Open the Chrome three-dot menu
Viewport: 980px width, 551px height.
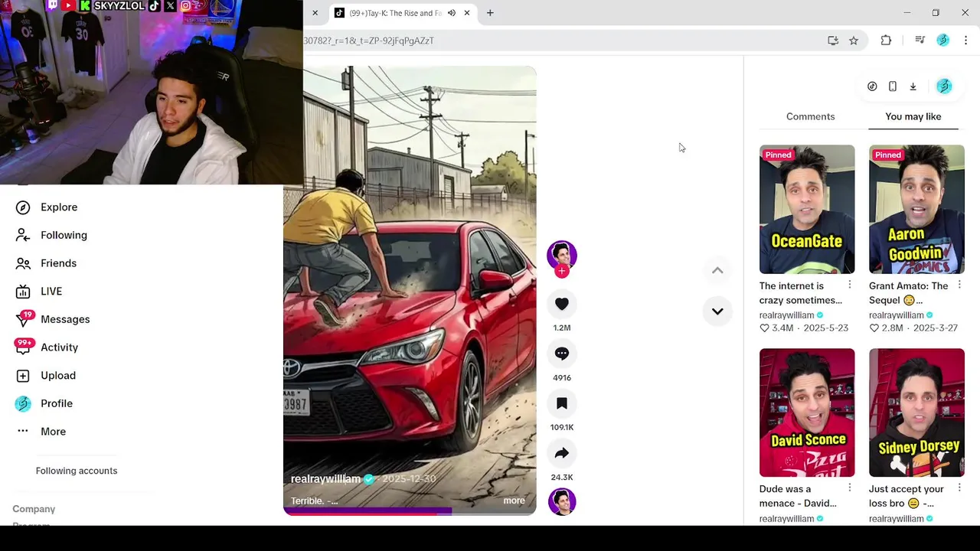tap(965, 41)
